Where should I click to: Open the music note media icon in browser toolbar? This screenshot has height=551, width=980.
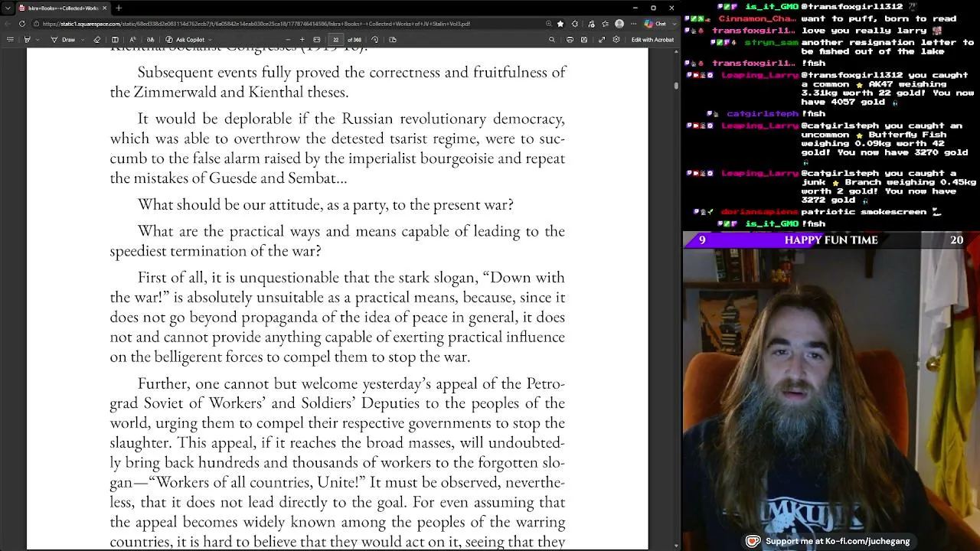590,24
